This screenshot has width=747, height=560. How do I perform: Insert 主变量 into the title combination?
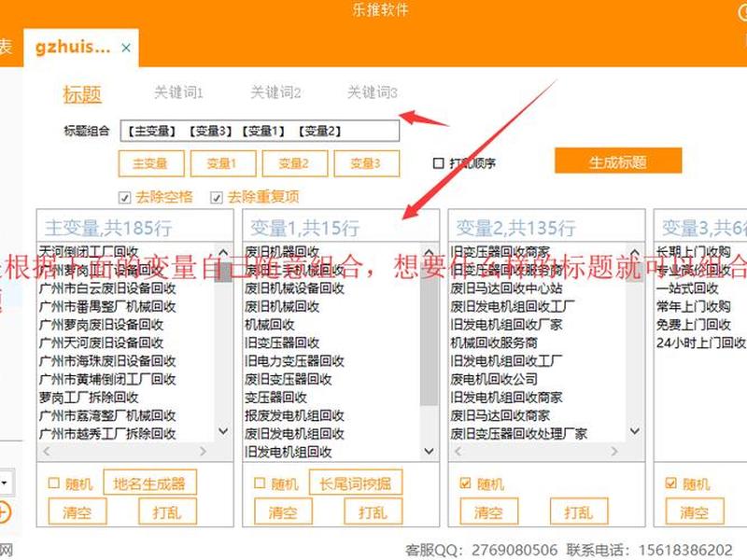(151, 163)
